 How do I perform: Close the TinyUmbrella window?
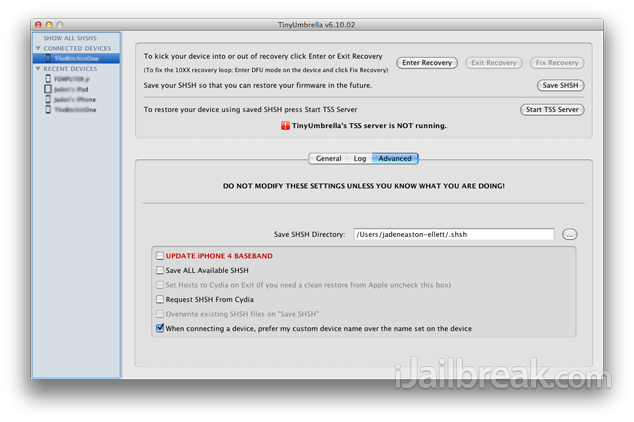[x=38, y=25]
